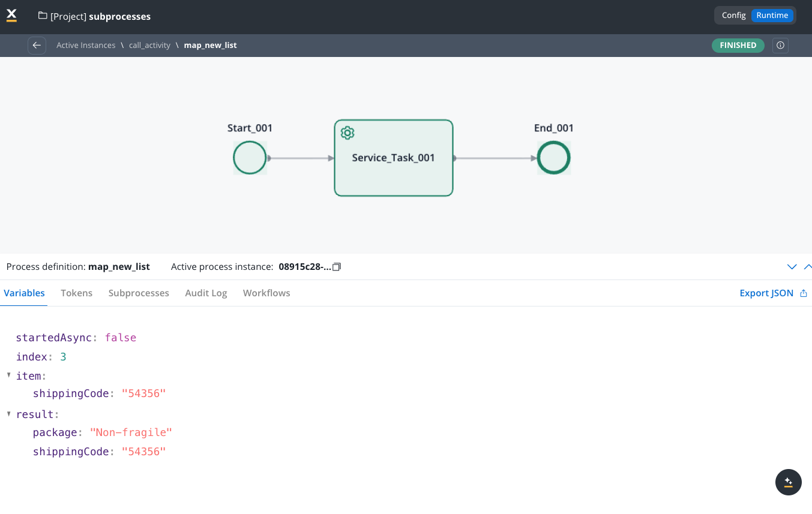Go to Active Instances breadcrumb

[x=86, y=46]
